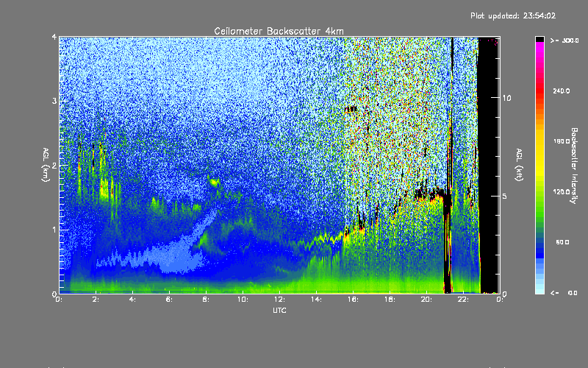Click the '10' tick on the kft axis
This screenshot has height=368, width=588.
coord(506,98)
